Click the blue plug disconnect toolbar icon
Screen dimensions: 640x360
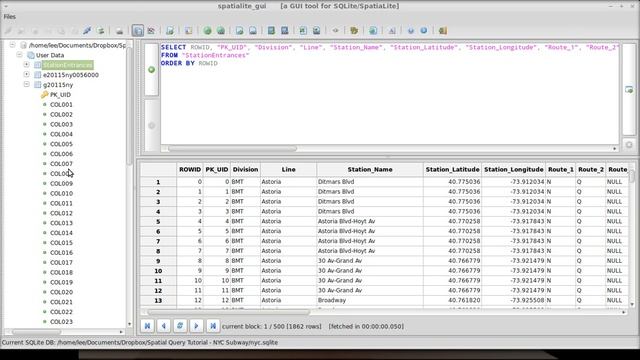click(x=87, y=31)
